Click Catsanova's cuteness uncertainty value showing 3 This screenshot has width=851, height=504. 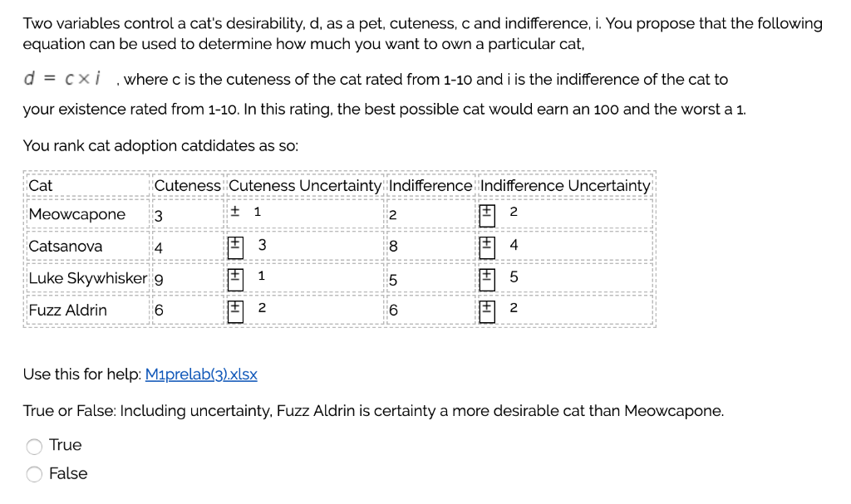click(x=263, y=244)
